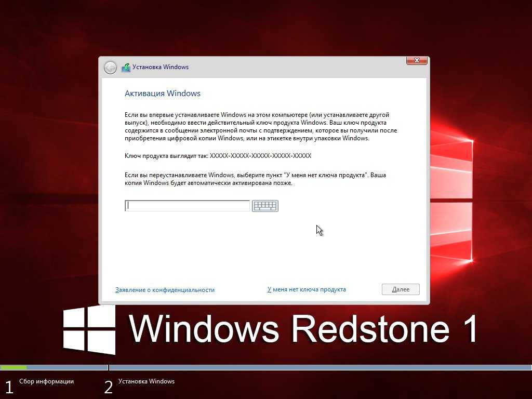Click the product key format XXXXX-XXXXX text

click(x=261, y=156)
